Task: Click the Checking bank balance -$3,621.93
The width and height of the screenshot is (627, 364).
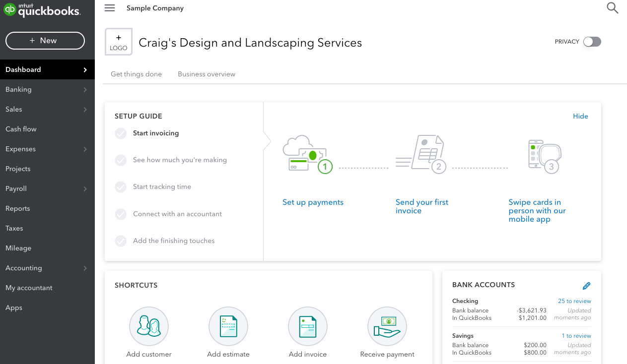Action: pyautogui.click(x=531, y=310)
